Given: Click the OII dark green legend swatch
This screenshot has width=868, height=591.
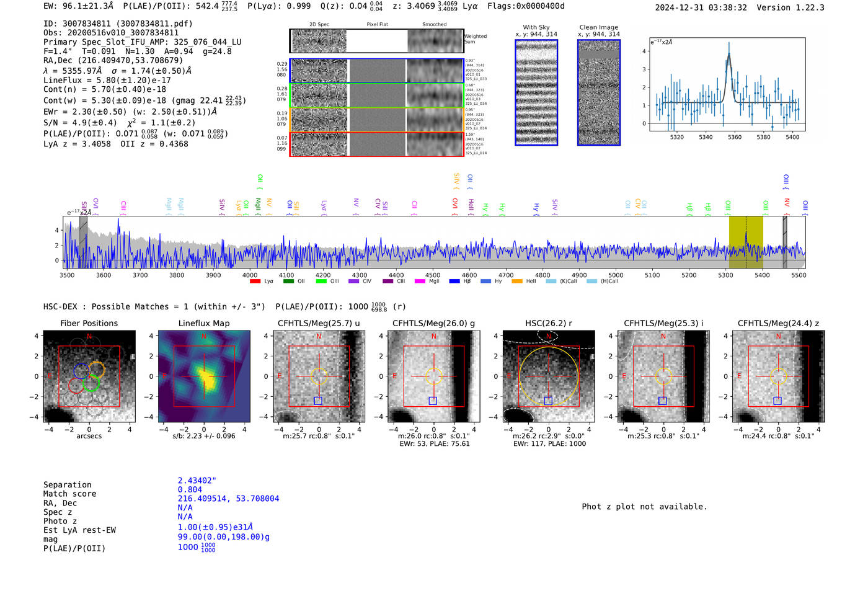Looking at the screenshot, I should (288, 282).
